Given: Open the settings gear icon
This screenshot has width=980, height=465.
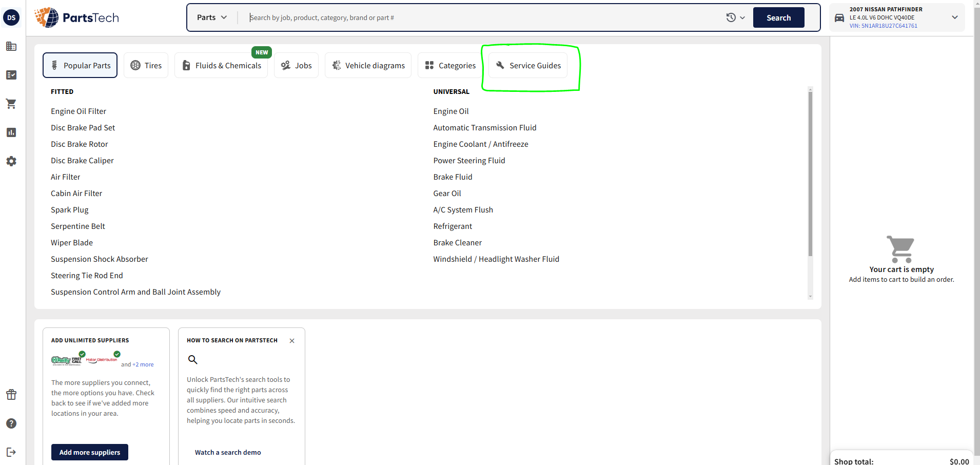Looking at the screenshot, I should pos(11,161).
